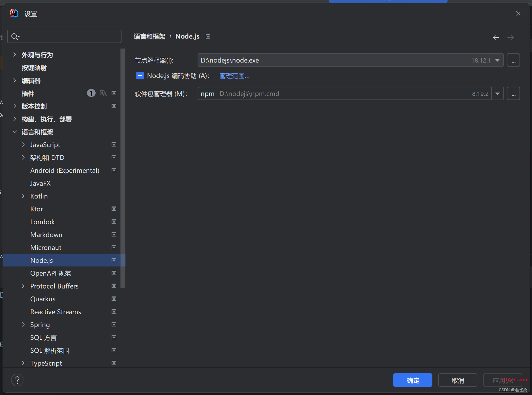532x395 pixels.
Task: Open package manager dropdown arrow
Action: click(x=497, y=94)
